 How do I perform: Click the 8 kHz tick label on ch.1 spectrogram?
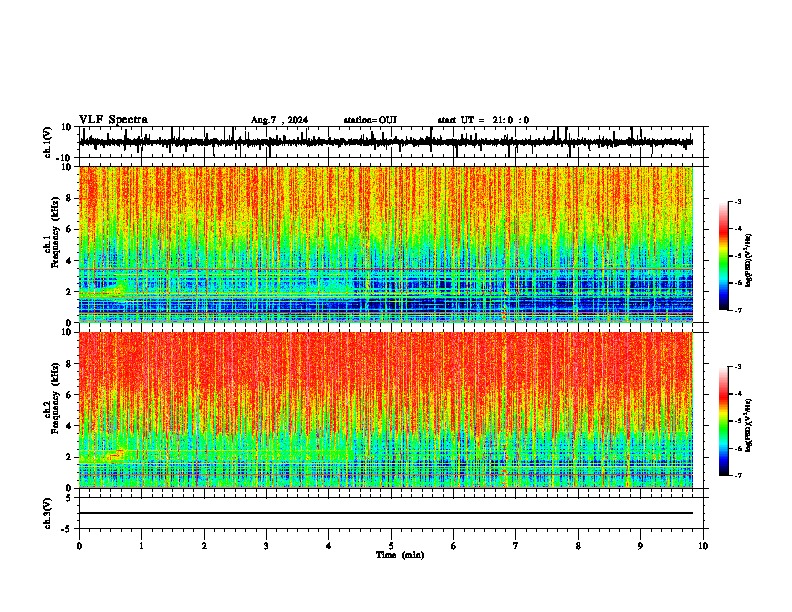[x=70, y=198]
